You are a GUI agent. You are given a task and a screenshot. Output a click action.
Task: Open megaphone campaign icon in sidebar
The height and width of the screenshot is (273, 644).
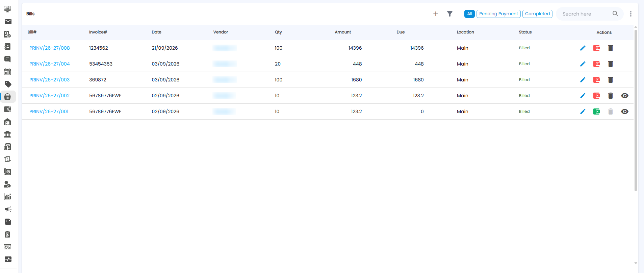(x=8, y=209)
